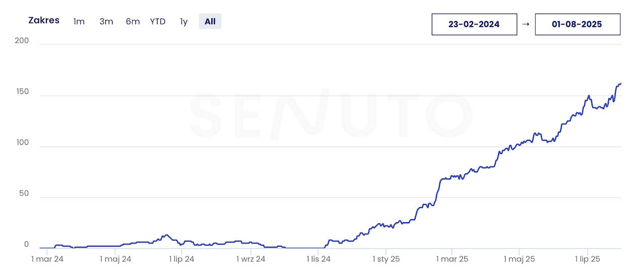
Task: Click the Zakres label
Action: click(44, 21)
